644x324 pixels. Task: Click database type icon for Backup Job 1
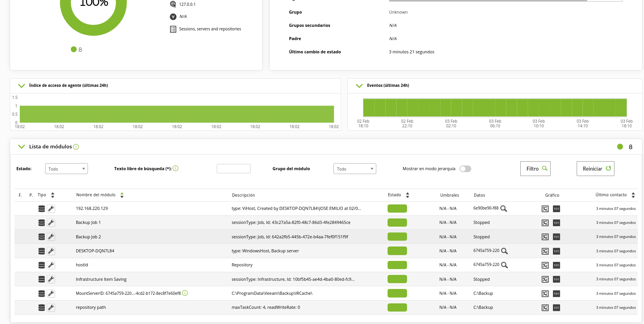(42, 223)
